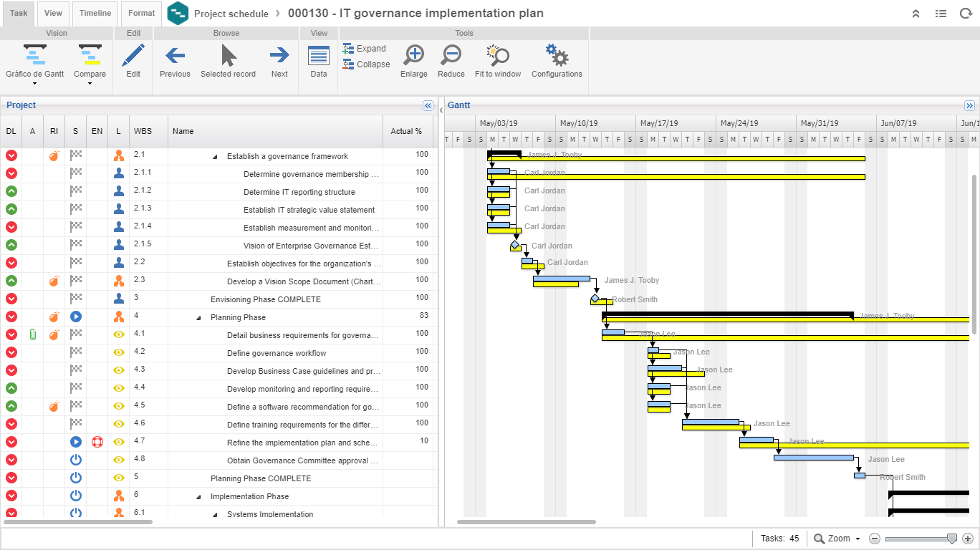Click the 83 percent value for Planning Phase
Image resolution: width=980 pixels, height=550 pixels.
coord(424,316)
